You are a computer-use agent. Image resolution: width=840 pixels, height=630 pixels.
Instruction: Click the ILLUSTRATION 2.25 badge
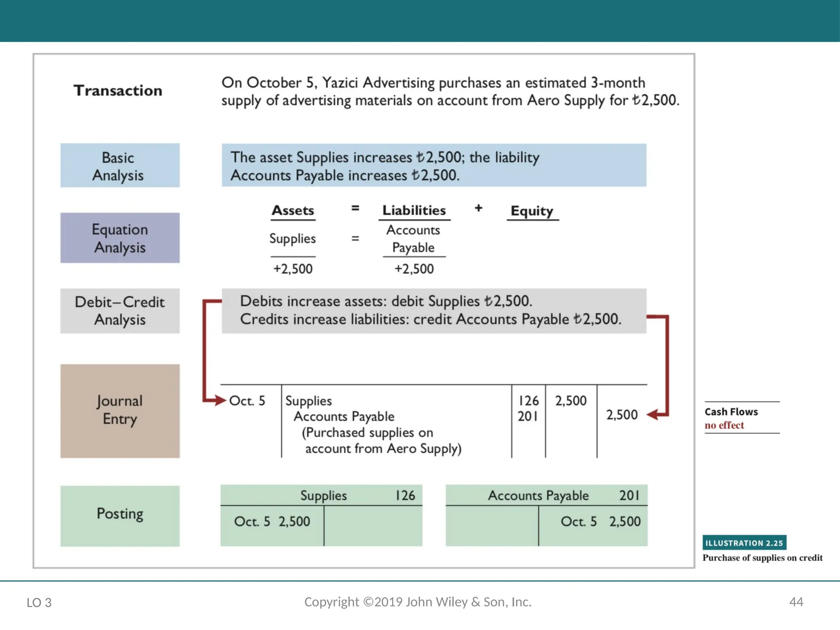744,543
